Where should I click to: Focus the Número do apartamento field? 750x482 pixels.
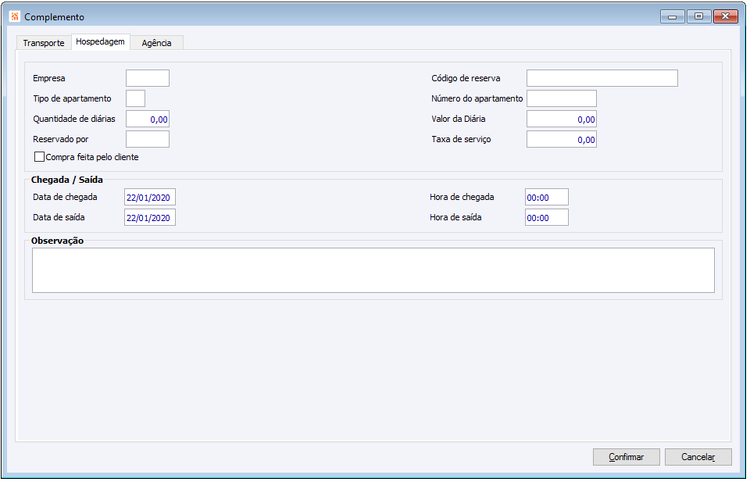point(562,99)
